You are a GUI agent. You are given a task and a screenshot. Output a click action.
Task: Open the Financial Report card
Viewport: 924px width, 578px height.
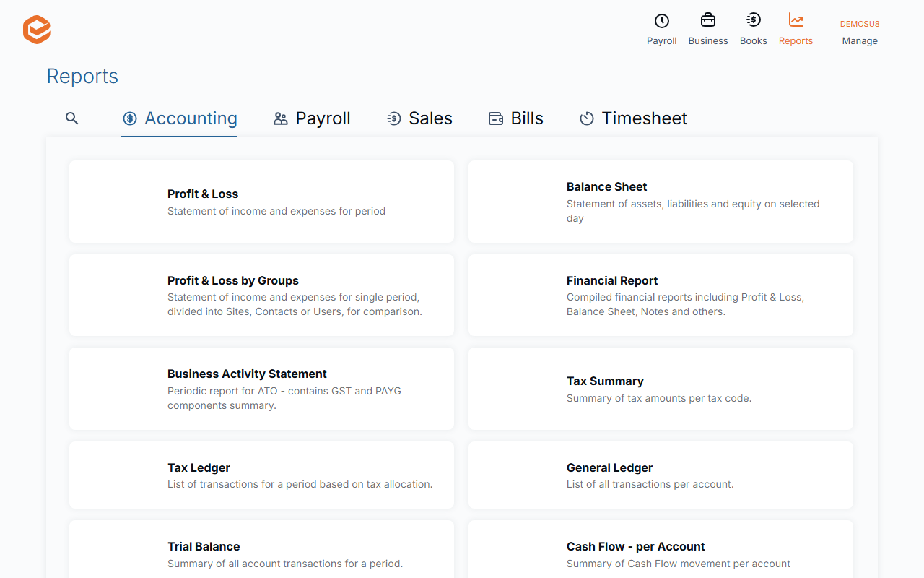point(661,295)
